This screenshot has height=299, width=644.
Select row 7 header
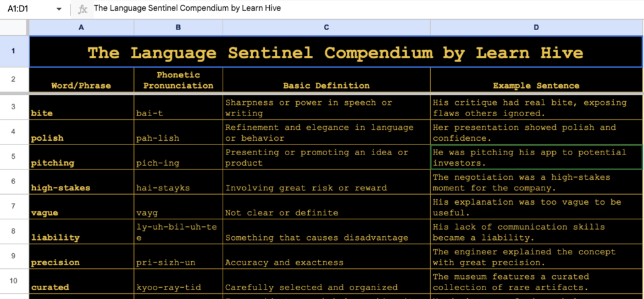click(14, 207)
